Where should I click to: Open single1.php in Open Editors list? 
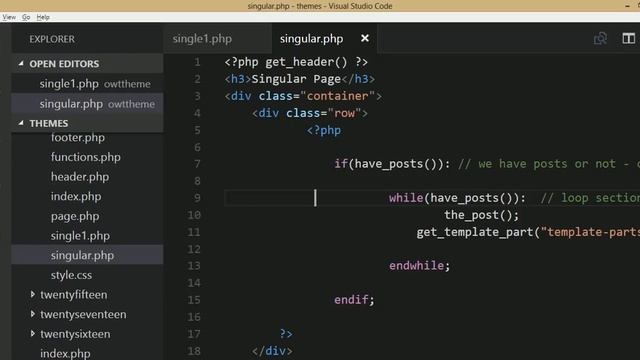pos(88,84)
